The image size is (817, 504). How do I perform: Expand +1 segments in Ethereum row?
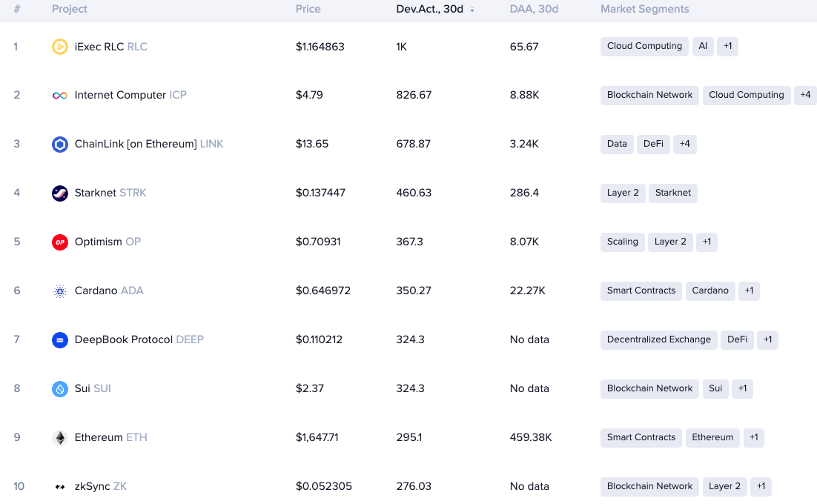753,438
